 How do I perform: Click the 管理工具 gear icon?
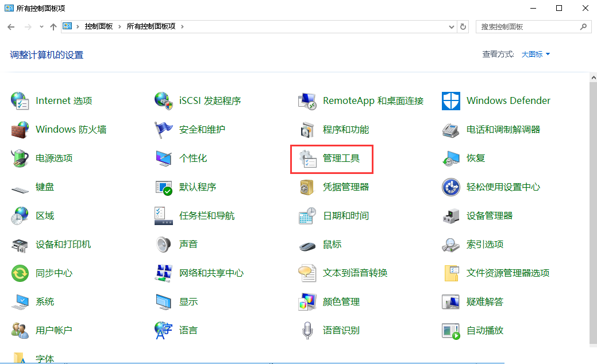307,158
